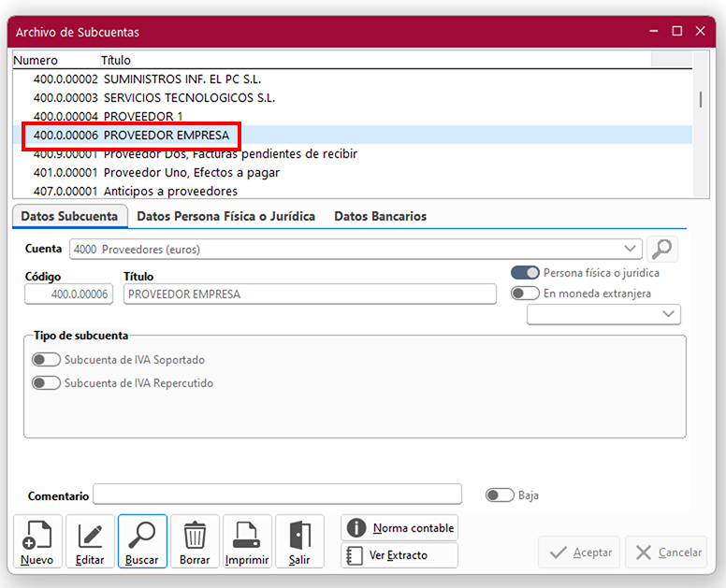
Task: Click the search icon beside Cuenta field
Action: tap(662, 249)
